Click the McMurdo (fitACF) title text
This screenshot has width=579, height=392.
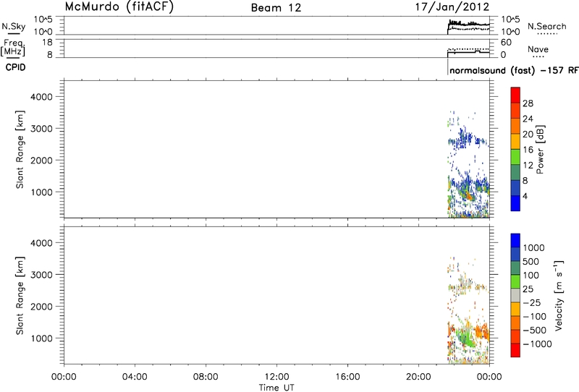119,7
